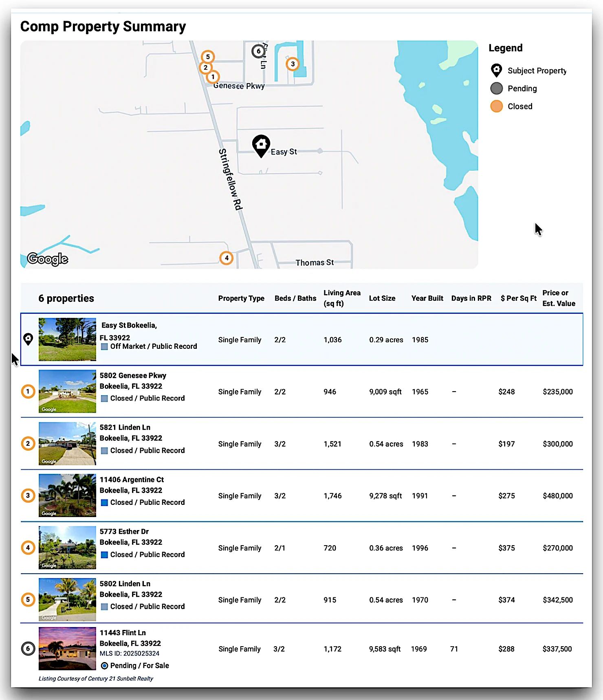Click the blue status square for 11406 Argentine Ct
Screen dimensions: 603x700
tap(104, 503)
